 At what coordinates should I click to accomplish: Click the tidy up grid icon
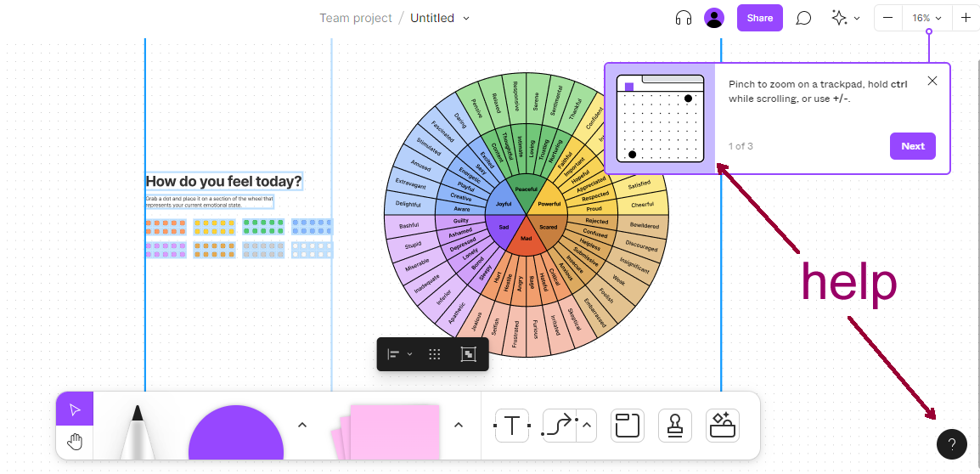[435, 354]
